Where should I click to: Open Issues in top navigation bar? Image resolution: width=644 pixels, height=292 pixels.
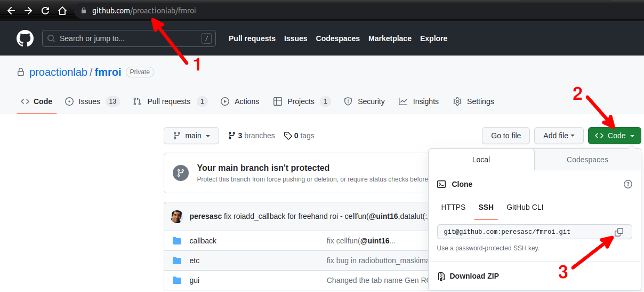point(295,38)
